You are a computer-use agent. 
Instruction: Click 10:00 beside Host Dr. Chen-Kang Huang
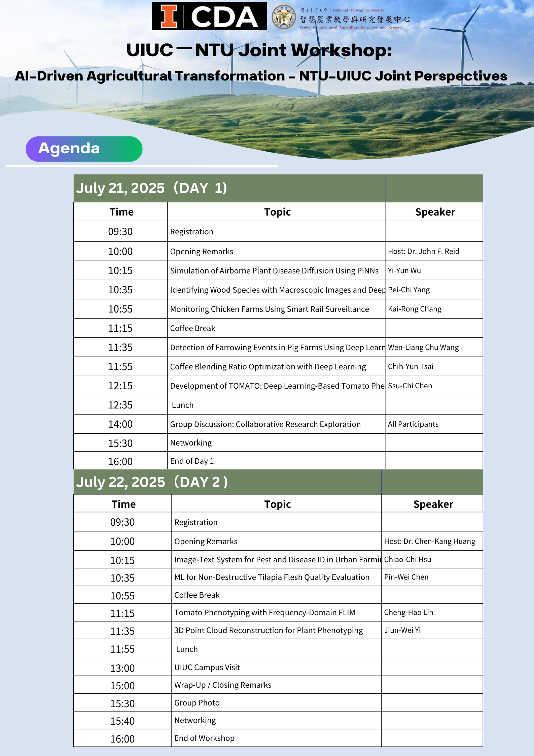122,541
